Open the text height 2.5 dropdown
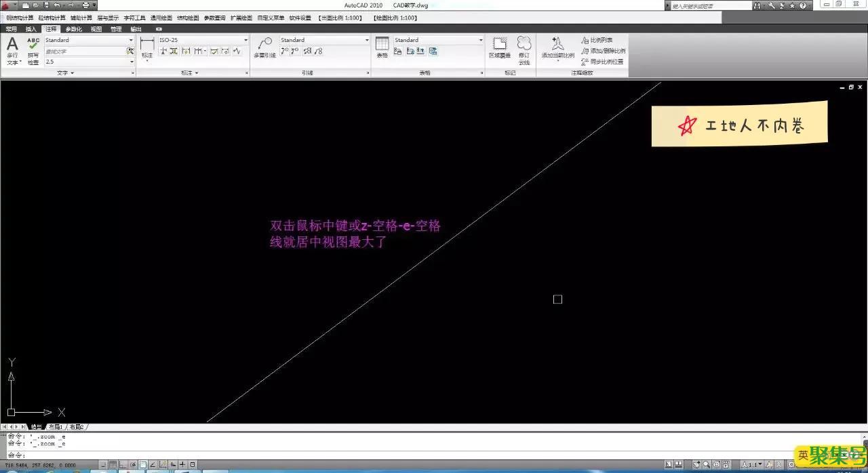The image size is (868, 473). pyautogui.click(x=131, y=62)
